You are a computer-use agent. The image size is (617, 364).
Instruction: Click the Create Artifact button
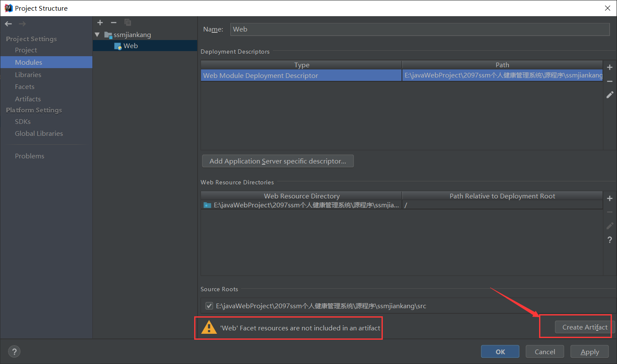click(x=585, y=327)
